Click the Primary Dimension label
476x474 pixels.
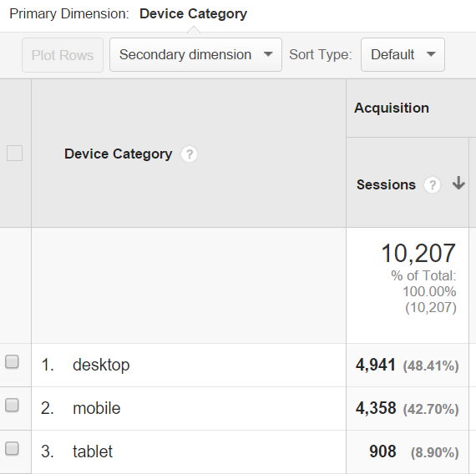(x=69, y=14)
